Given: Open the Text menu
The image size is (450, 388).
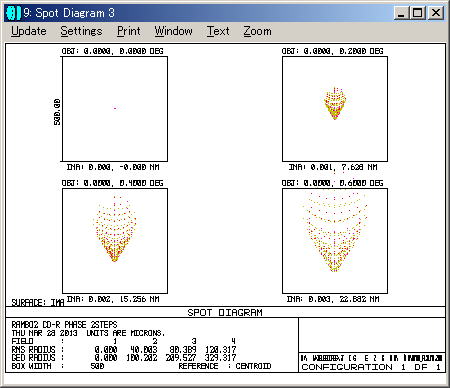Looking at the screenshot, I should coord(218,31).
